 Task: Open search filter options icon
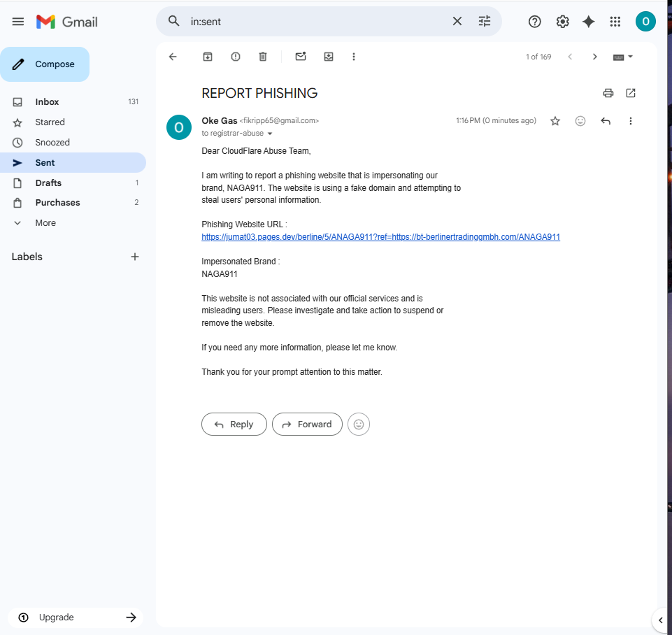(x=485, y=21)
